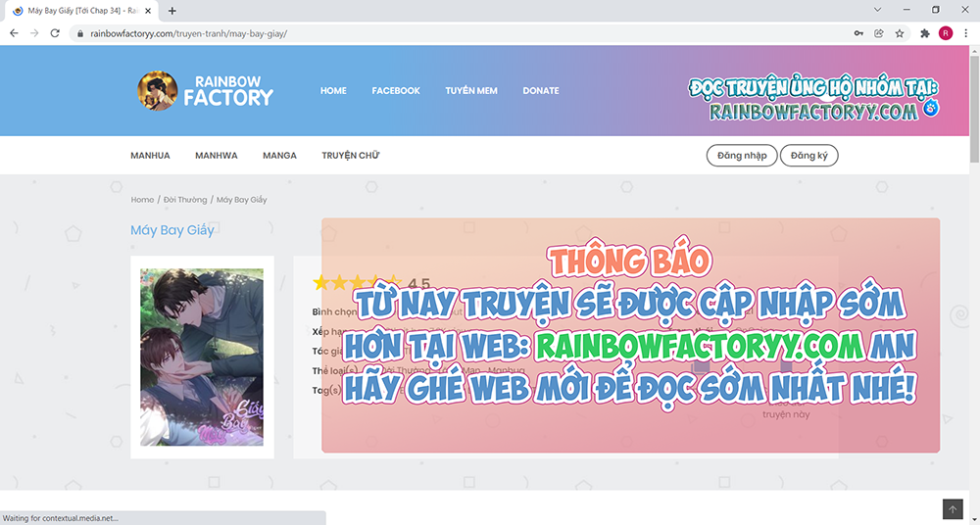Click the Đời Thường breadcrumb link
The width and height of the screenshot is (980, 525).
click(185, 200)
